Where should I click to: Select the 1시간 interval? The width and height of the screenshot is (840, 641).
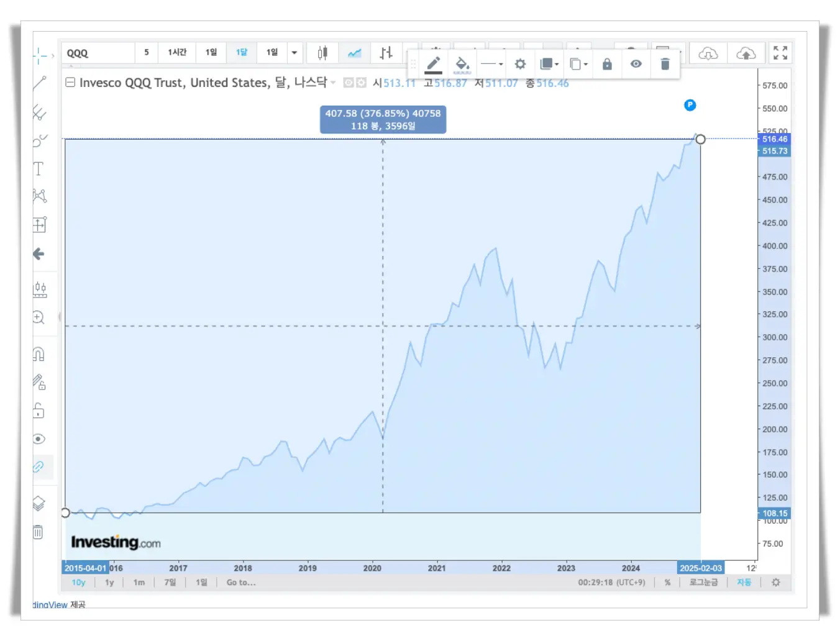coord(177,52)
